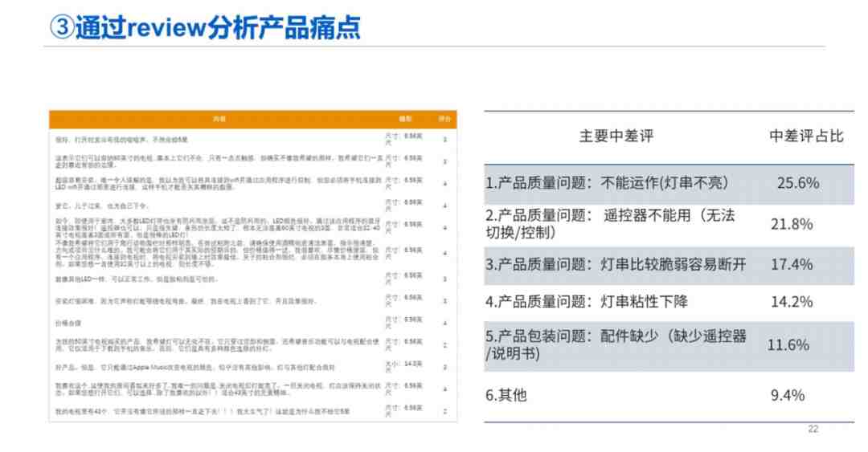Image resolution: width=868 pixels, height=452 pixels.
Task: Select the 6.其他 row
Action: point(669,396)
